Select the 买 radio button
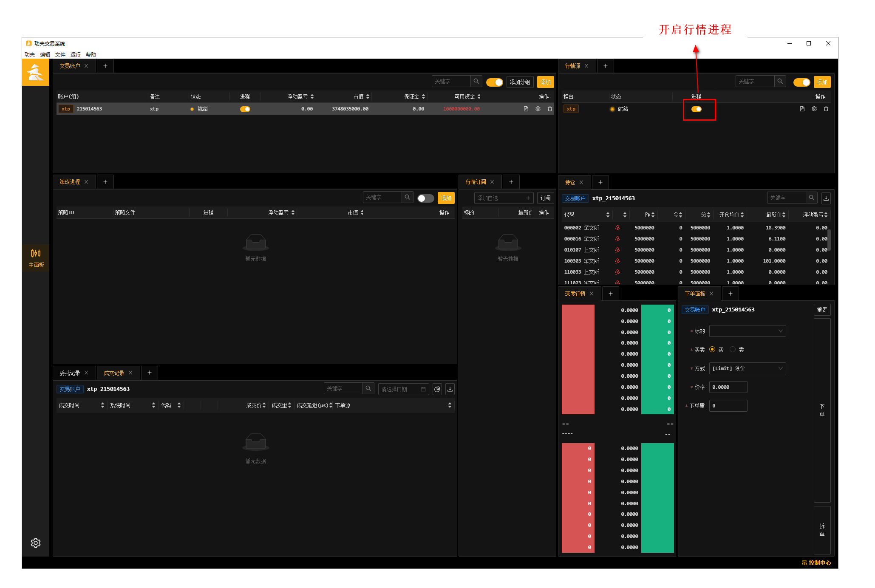The image size is (875, 588). coord(712,349)
